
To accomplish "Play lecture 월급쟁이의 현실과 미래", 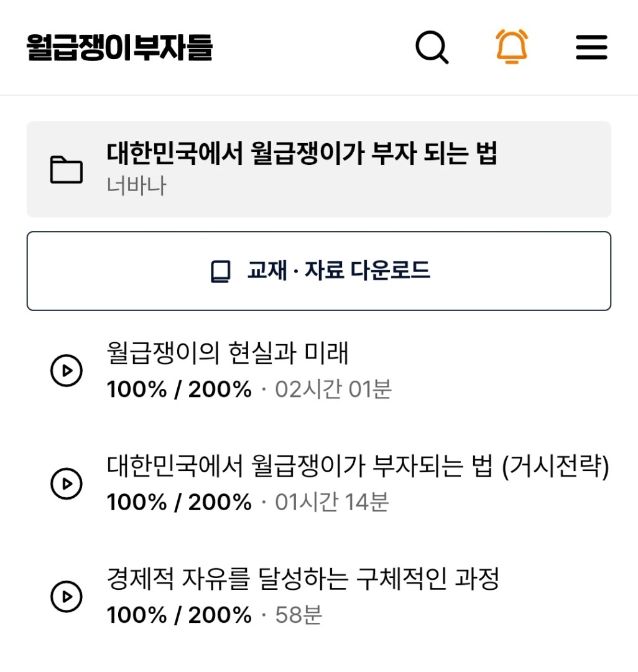I will pos(67,370).
